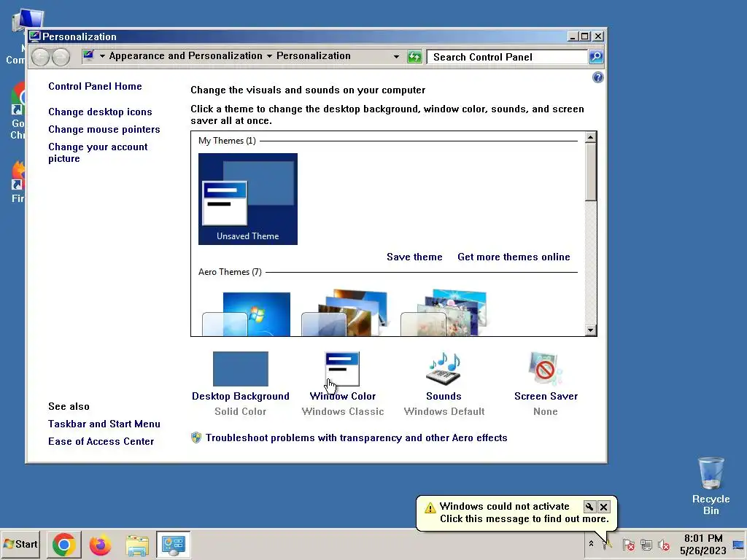Screen dimensions: 747x560
Task: Click Change your account picture link
Action: pyautogui.click(x=98, y=153)
